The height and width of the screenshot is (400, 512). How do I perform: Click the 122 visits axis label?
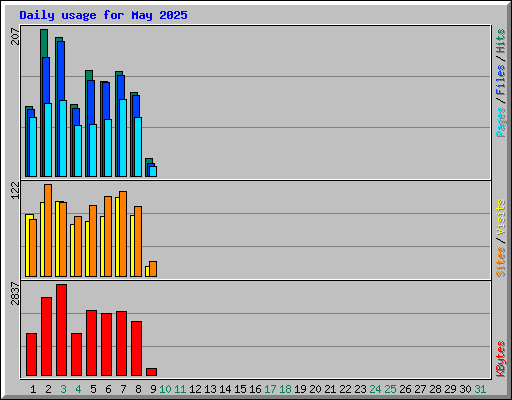pyautogui.click(x=15, y=191)
